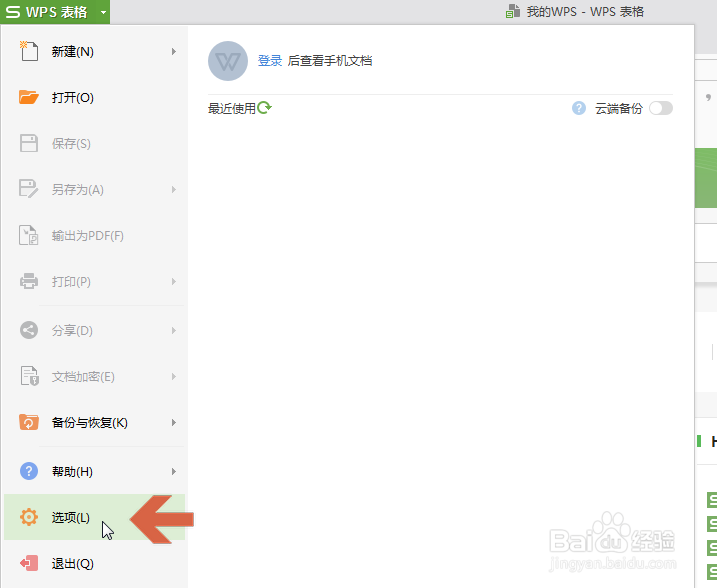Select 保存(S) menu item
Image resolution: width=717 pixels, height=588 pixels.
(x=95, y=143)
